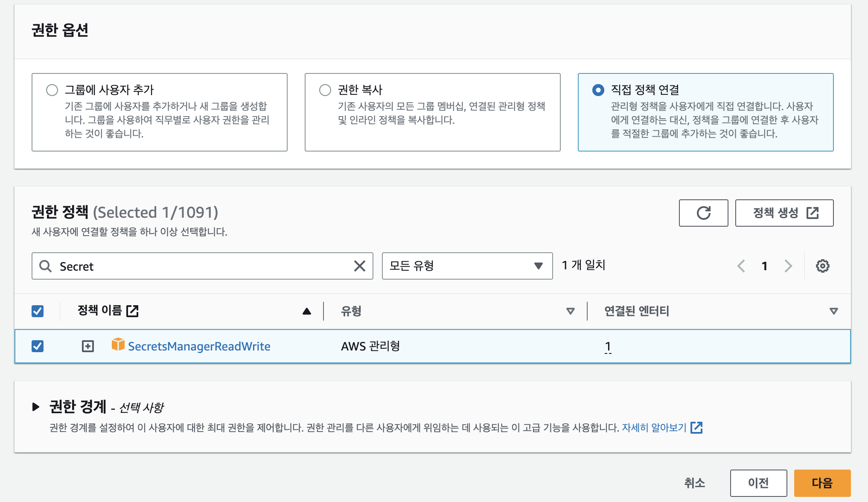
Task: Toggle the select-all header checkbox
Action: point(38,311)
